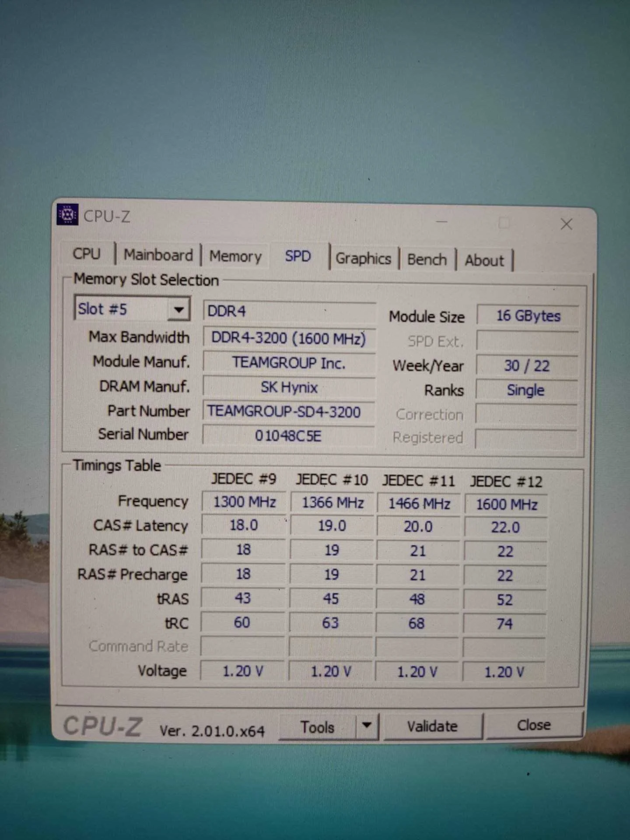The width and height of the screenshot is (630, 840).
Task: Click the JEDEC #10 column header
Action: (332, 480)
